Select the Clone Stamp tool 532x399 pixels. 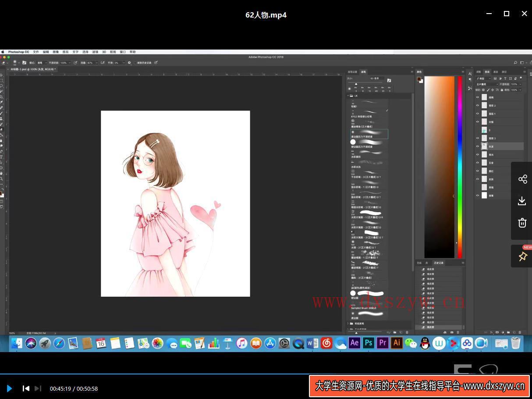[2, 118]
